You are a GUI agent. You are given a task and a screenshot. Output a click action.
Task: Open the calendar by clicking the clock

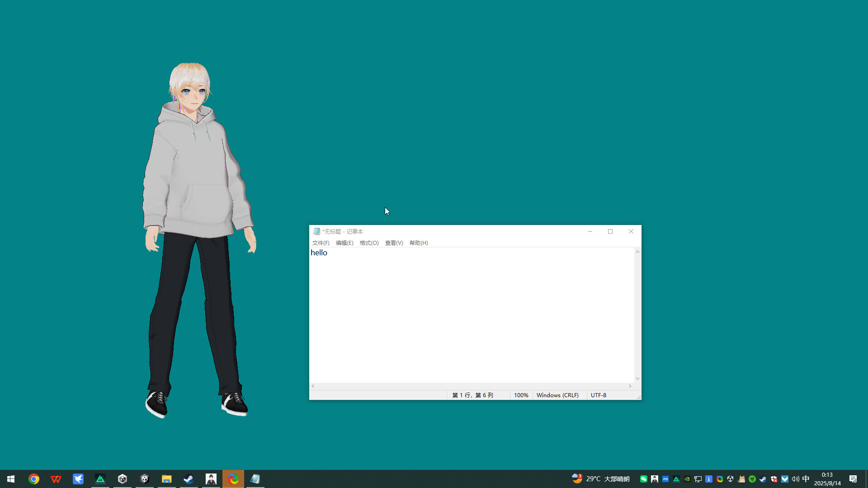coord(827,479)
